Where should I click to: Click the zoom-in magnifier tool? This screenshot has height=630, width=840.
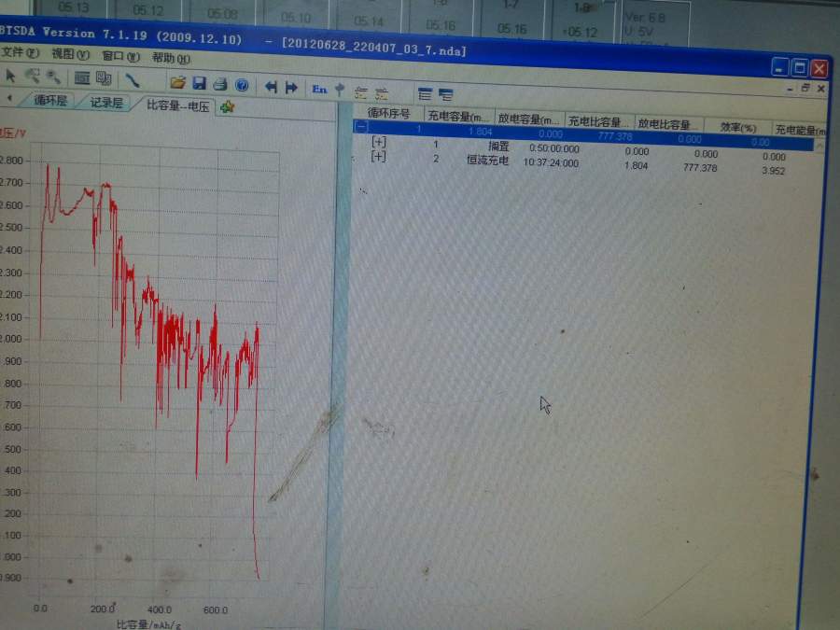(x=32, y=77)
